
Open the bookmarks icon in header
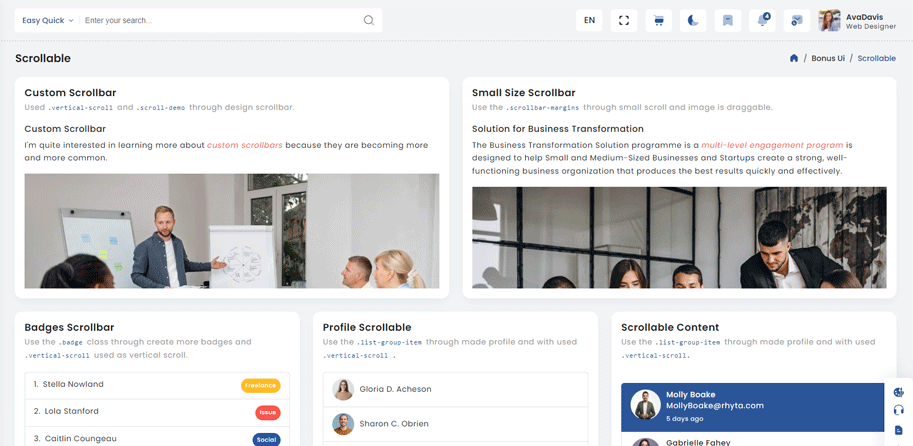728,20
